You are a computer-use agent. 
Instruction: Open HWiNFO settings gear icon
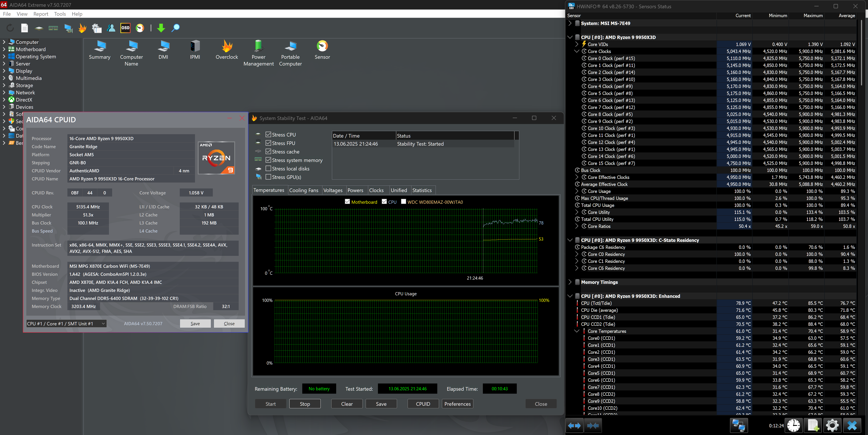pyautogui.click(x=832, y=425)
